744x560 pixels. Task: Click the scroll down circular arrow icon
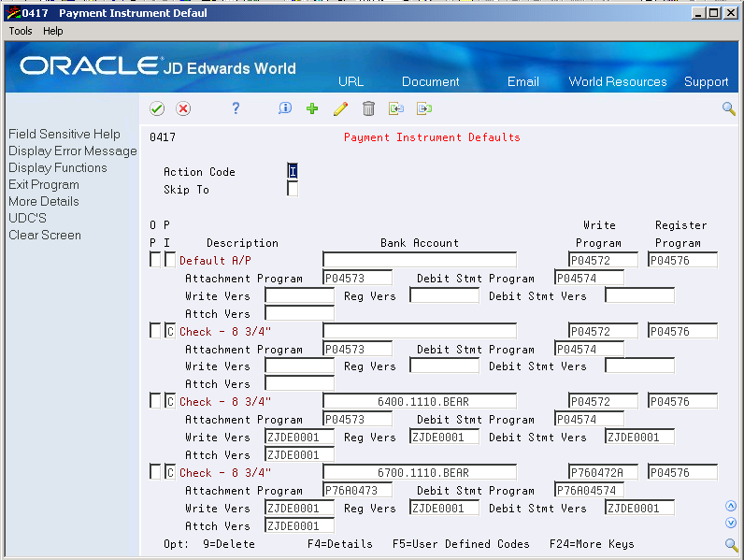tap(731, 523)
